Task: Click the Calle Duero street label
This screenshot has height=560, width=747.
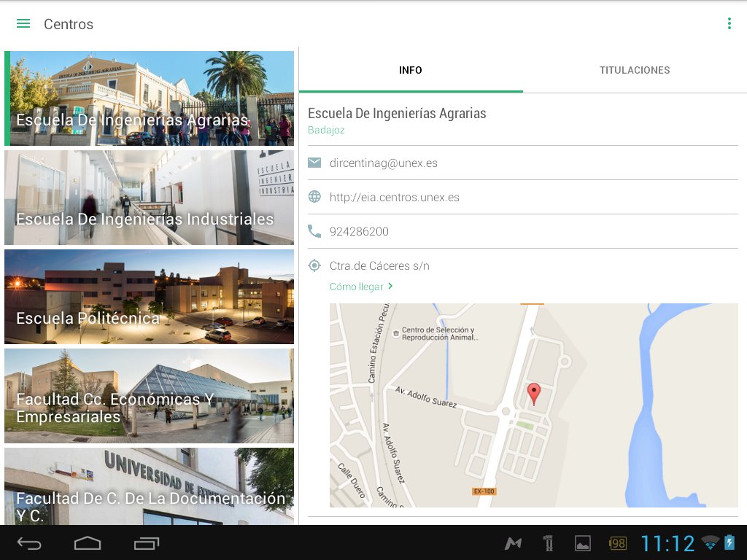Action: click(352, 481)
